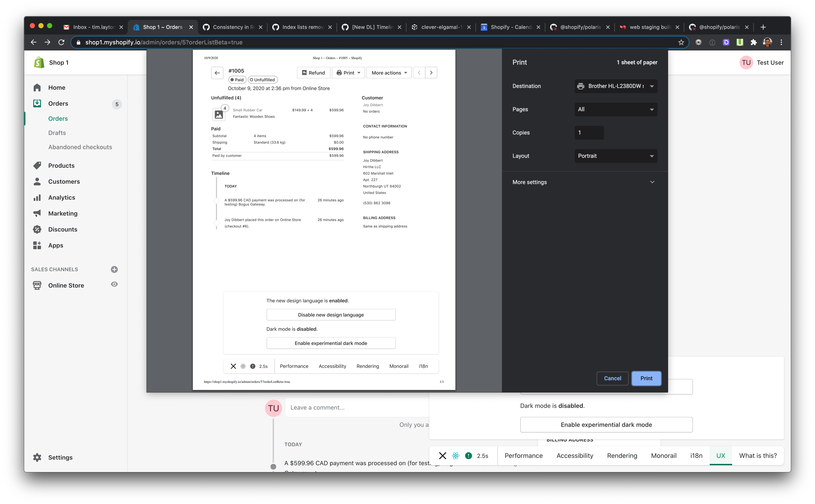Screen dimensions: 815x504
Task: Click the Products tag icon
Action: pyautogui.click(x=37, y=165)
